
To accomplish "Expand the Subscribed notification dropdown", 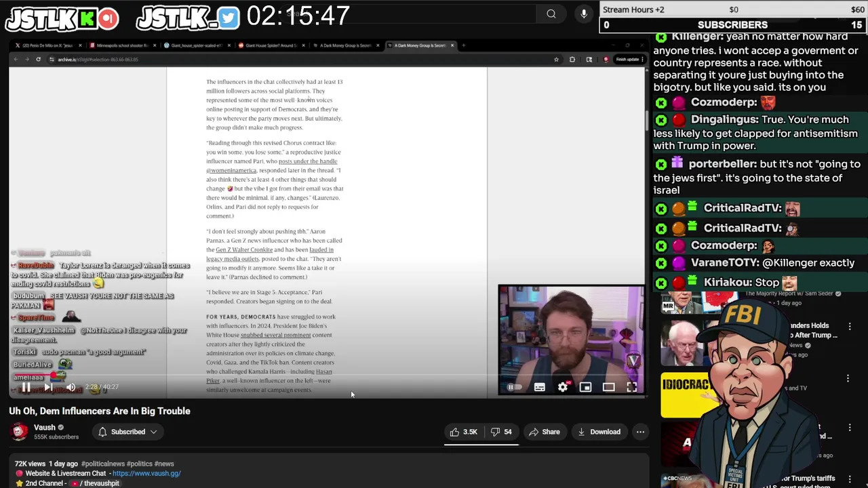I will pos(127,432).
